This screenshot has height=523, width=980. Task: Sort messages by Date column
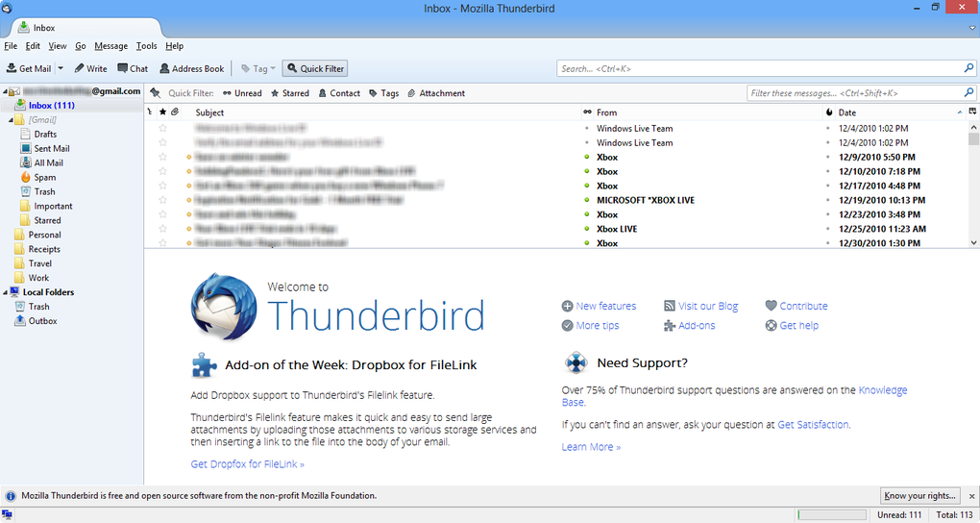pyautogui.click(x=900, y=112)
